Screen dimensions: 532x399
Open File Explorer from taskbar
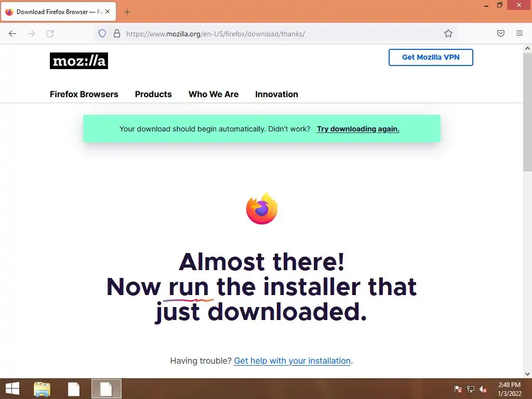click(42, 389)
